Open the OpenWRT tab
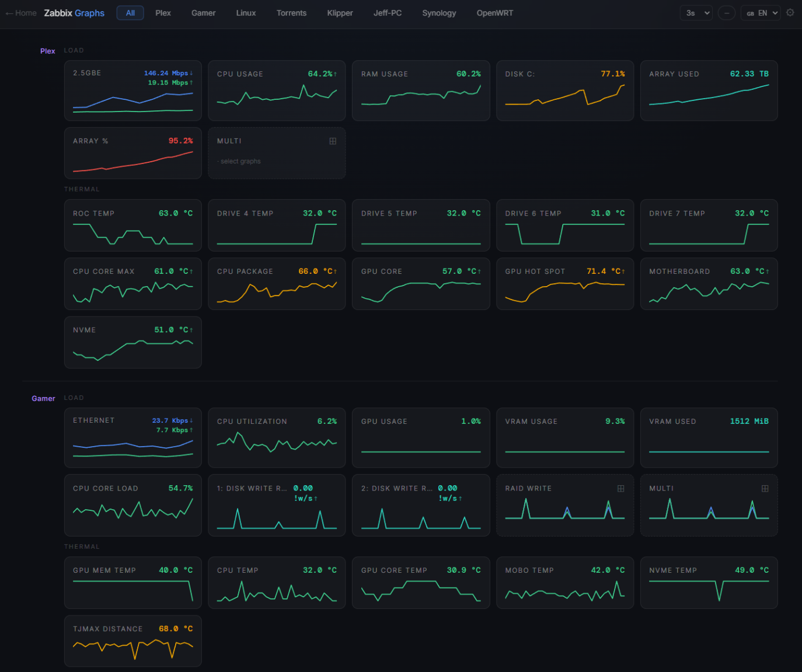The width and height of the screenshot is (802, 672). 495,13
